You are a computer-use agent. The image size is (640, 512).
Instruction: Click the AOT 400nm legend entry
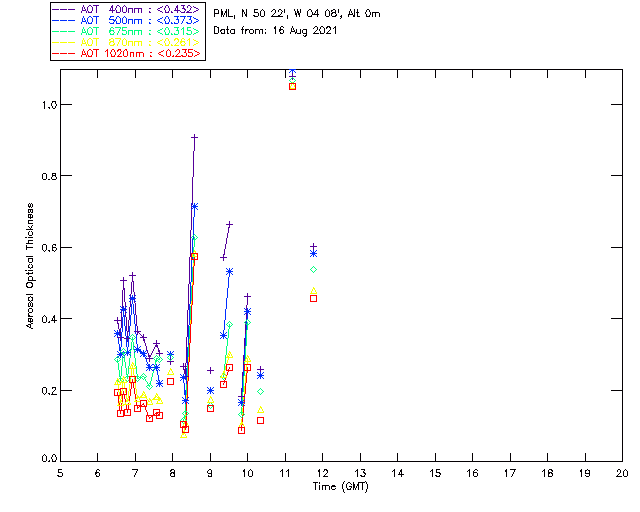pyautogui.click(x=127, y=9)
